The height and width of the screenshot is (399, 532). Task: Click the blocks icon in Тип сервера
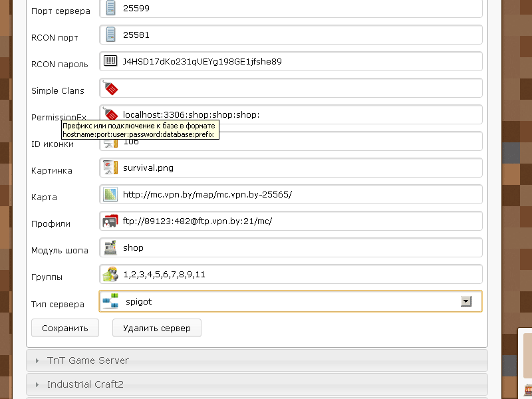[x=110, y=301]
